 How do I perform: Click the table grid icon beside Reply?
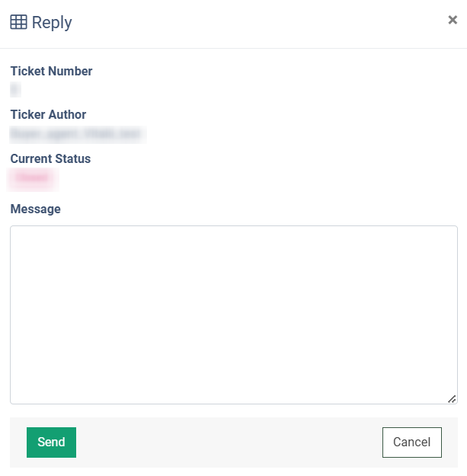point(18,23)
